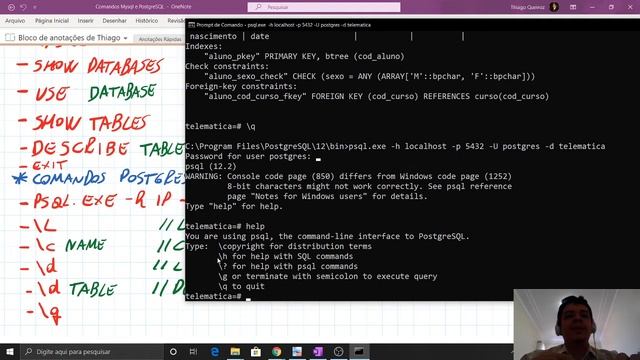The image size is (640, 360).
Task: Click the handwritten USE DATABASE note
Action: coord(87,92)
